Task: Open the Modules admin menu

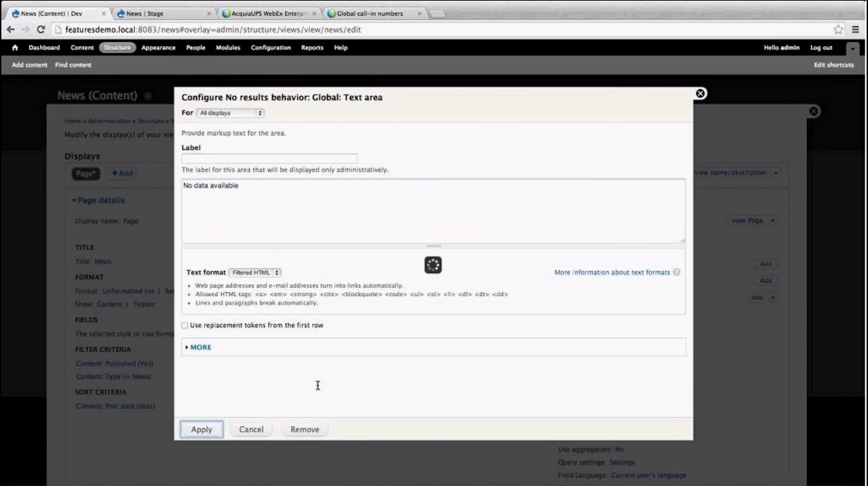Action: click(x=228, y=48)
